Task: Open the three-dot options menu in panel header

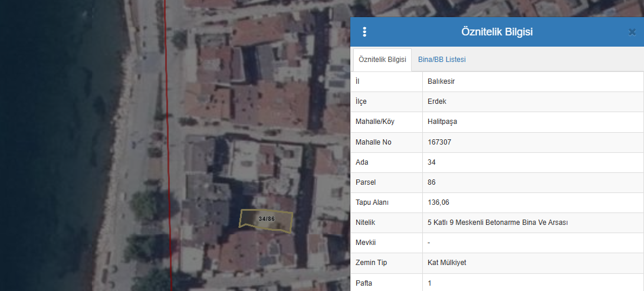Action: pos(364,32)
